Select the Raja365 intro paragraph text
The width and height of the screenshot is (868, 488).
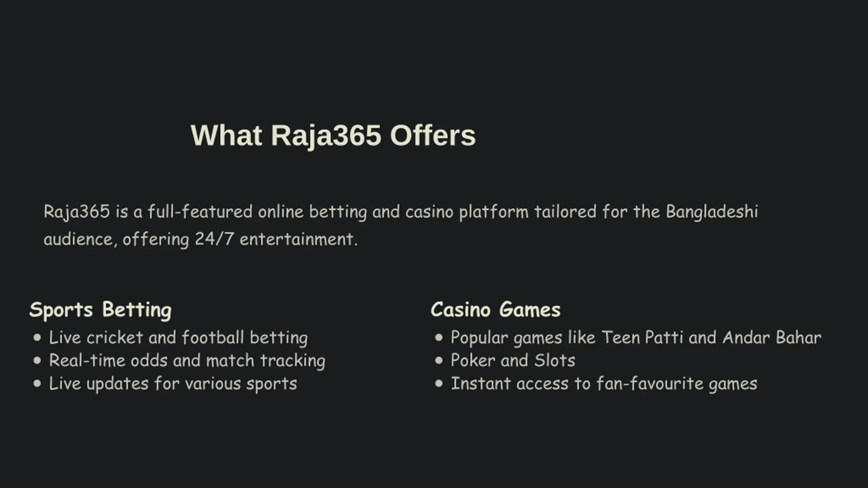(x=401, y=225)
